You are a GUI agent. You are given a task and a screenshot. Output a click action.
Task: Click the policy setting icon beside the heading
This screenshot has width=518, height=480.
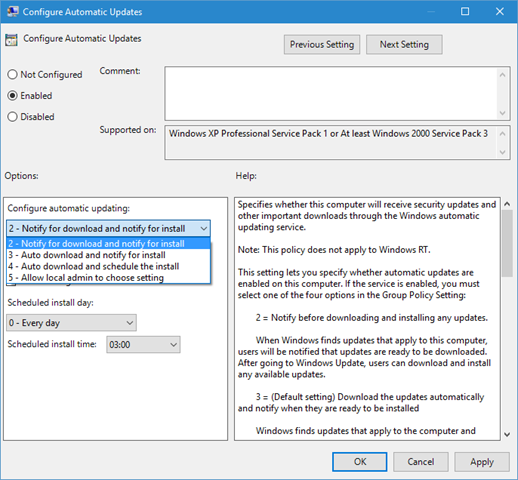point(11,40)
